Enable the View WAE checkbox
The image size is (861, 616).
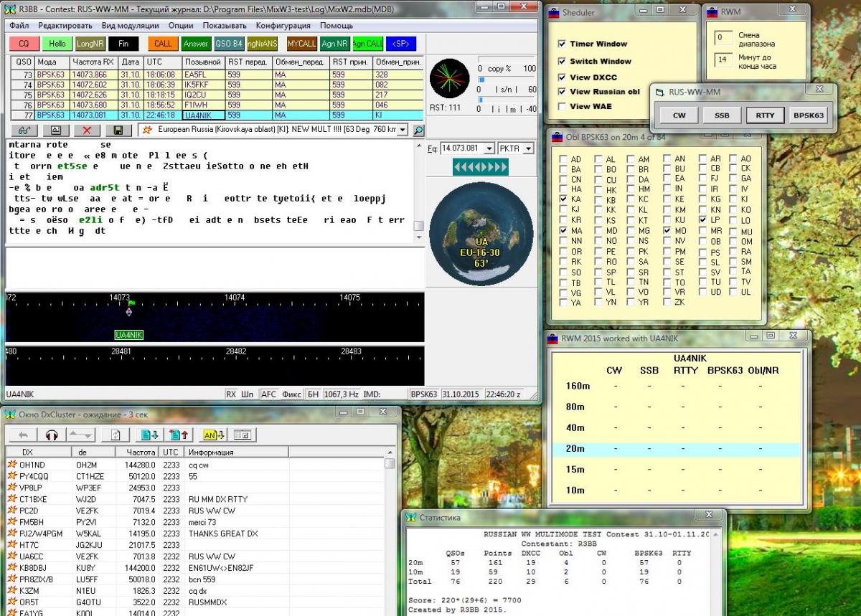click(562, 107)
